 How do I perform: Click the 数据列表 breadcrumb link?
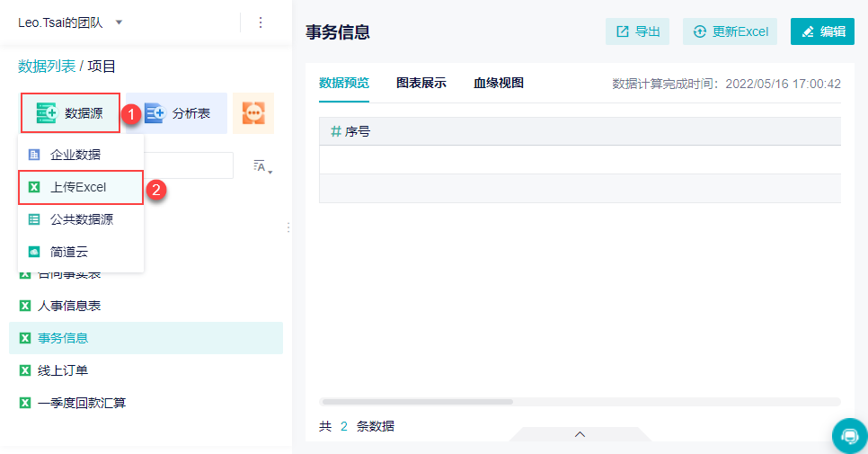47,67
